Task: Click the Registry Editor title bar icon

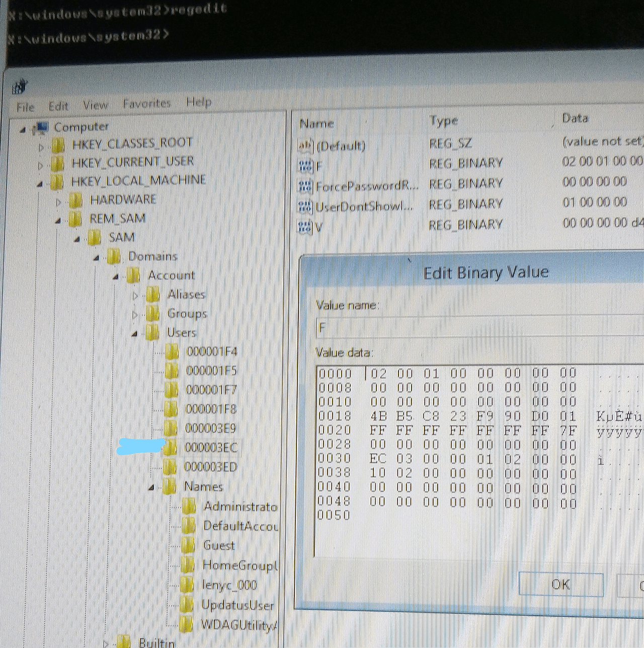Action: (x=20, y=88)
